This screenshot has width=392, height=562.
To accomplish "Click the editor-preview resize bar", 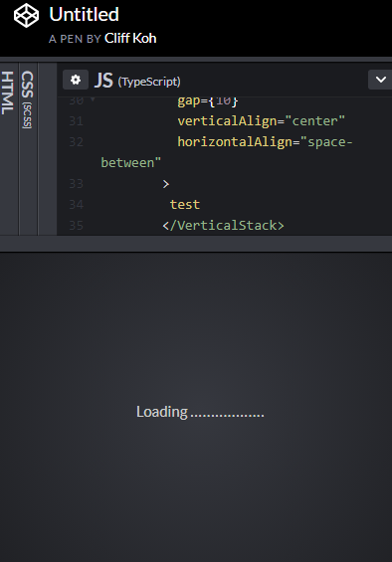I will tap(196, 244).
